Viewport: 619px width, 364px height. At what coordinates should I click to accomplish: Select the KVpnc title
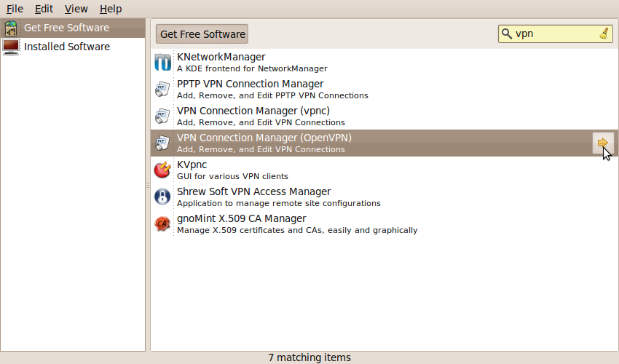pos(192,165)
